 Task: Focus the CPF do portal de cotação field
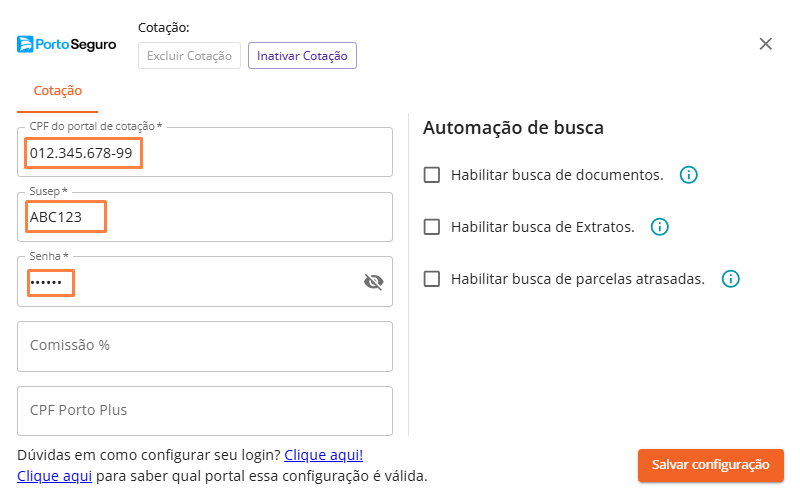[x=204, y=153]
